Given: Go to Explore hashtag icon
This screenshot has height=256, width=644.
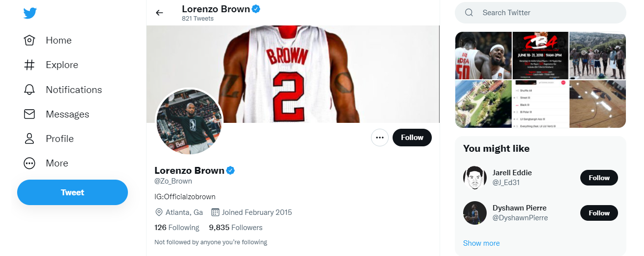Looking at the screenshot, I should pos(30,65).
